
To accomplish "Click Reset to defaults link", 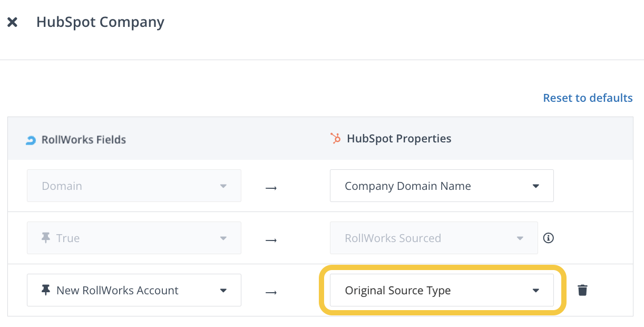I will [588, 98].
